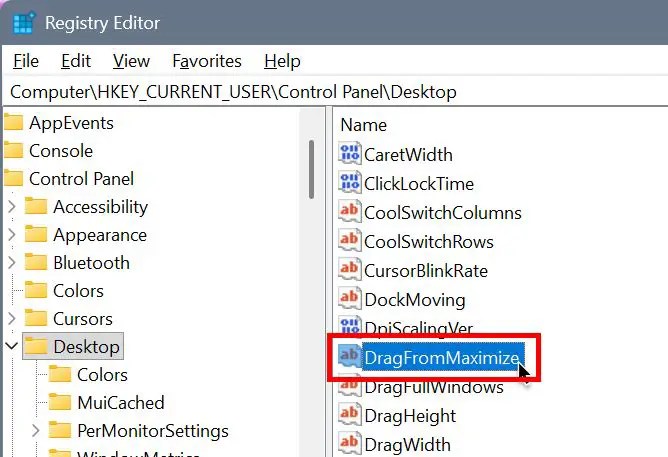Viewport: 668px width, 457px height.
Task: Select the DragWidth value name
Action: (x=408, y=444)
